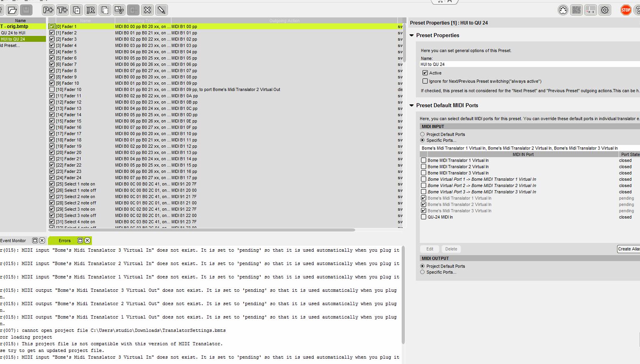The height and width of the screenshot is (364, 640).
Task: Select MIDI Output Project Default Ports radio
Action: [422, 266]
